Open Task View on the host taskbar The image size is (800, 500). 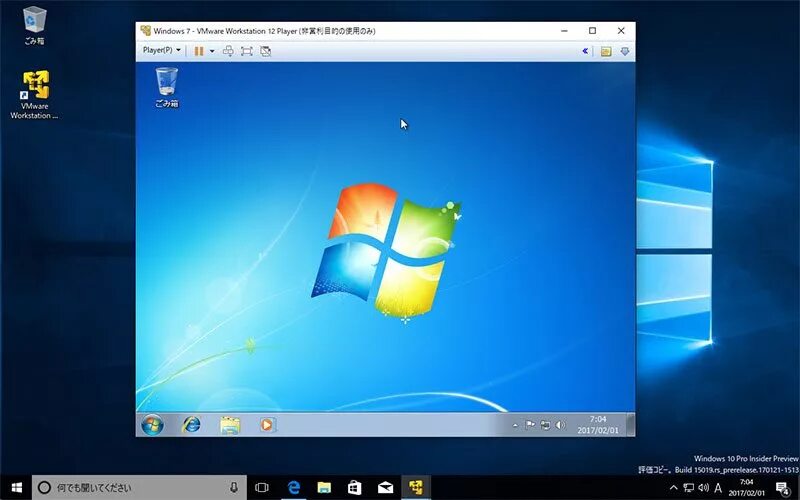click(262, 488)
